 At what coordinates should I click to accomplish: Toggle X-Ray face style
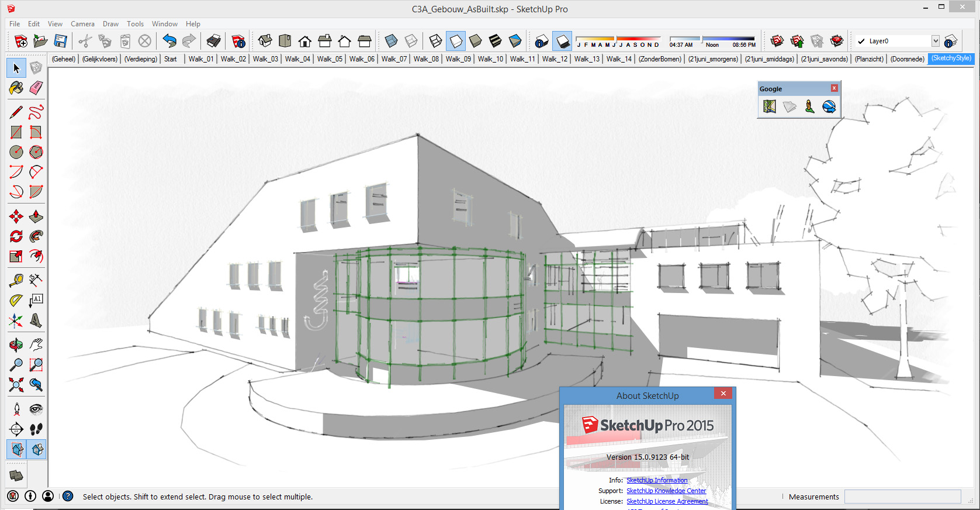click(x=392, y=41)
